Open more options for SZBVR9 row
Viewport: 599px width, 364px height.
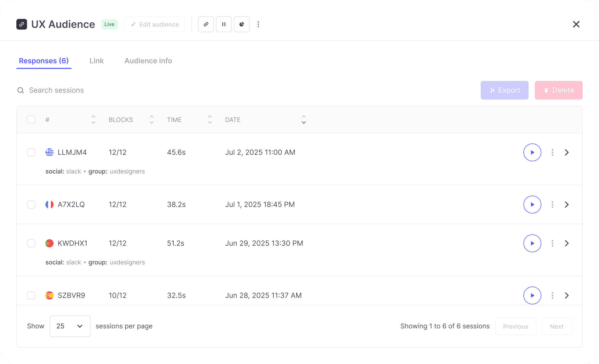pos(552,295)
